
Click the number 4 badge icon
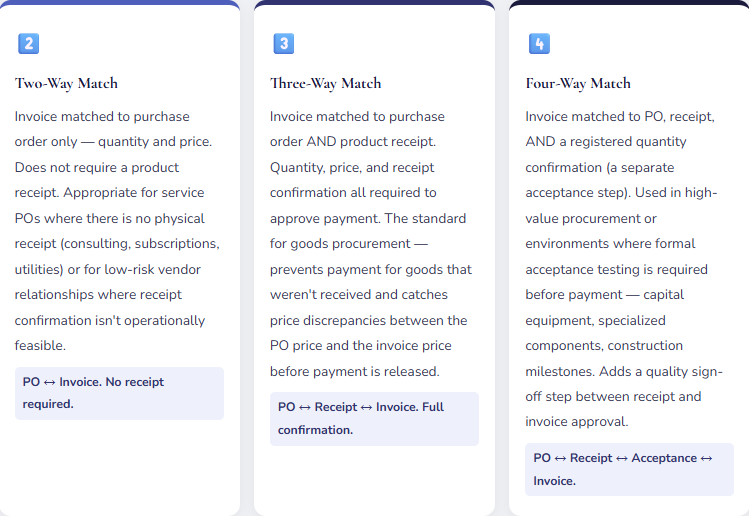click(x=539, y=44)
